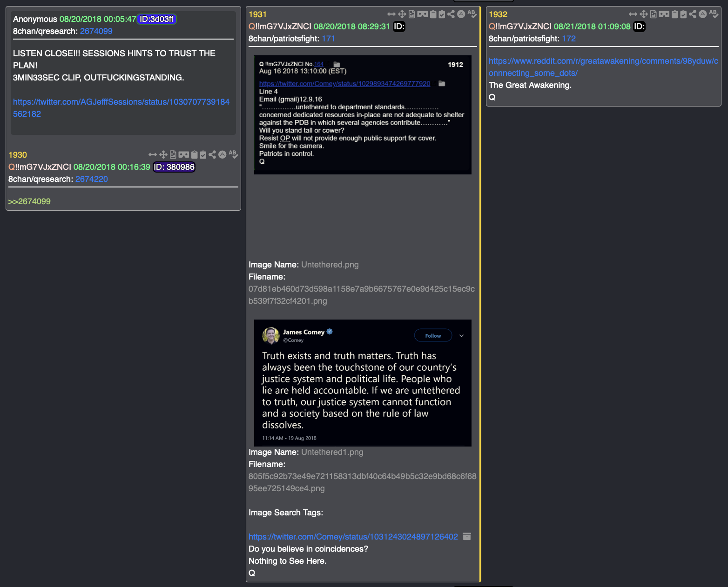Viewport: 728px width, 587px height.
Task: Click the image file icon on post 1931
Action: [x=412, y=14]
